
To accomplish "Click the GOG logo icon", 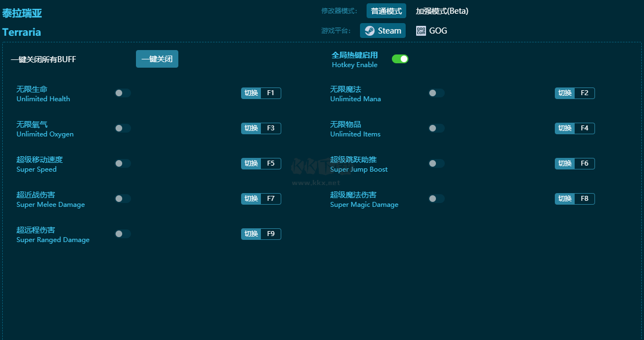I will point(421,31).
